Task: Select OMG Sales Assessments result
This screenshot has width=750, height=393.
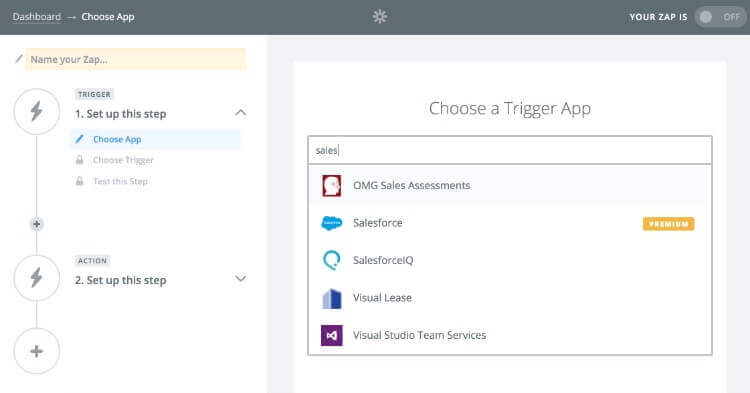Action: [510, 185]
